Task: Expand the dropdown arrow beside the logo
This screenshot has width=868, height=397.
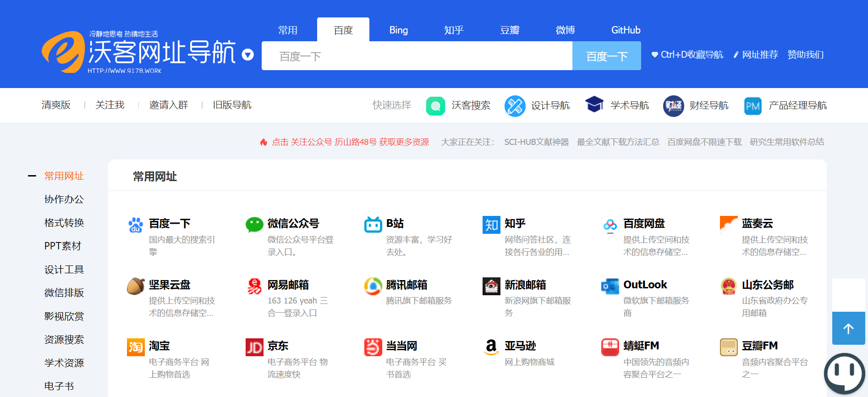Action: (x=248, y=55)
